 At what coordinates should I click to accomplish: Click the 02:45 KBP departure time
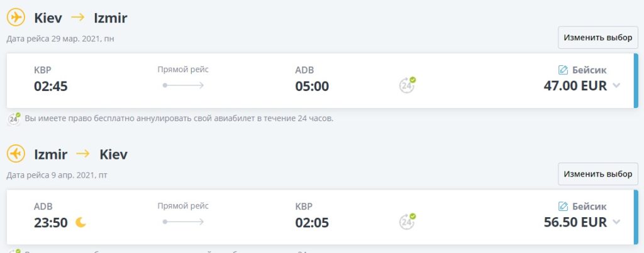[51, 86]
